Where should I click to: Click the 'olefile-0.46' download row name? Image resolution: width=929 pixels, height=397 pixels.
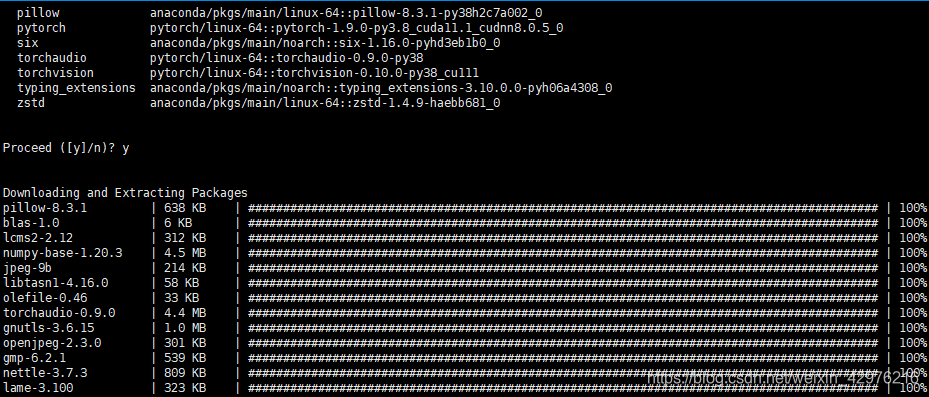45,297
